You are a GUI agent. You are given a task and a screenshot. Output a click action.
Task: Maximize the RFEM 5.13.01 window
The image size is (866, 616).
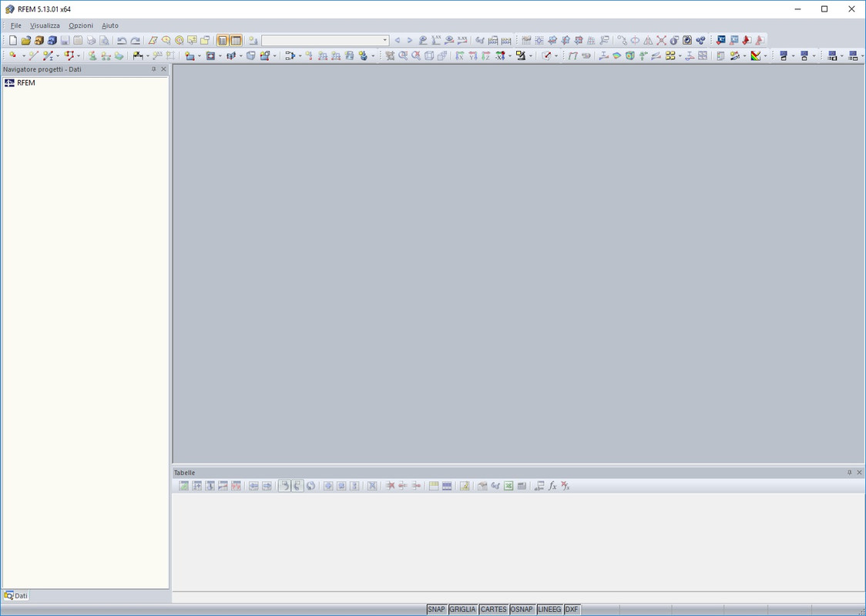click(824, 8)
